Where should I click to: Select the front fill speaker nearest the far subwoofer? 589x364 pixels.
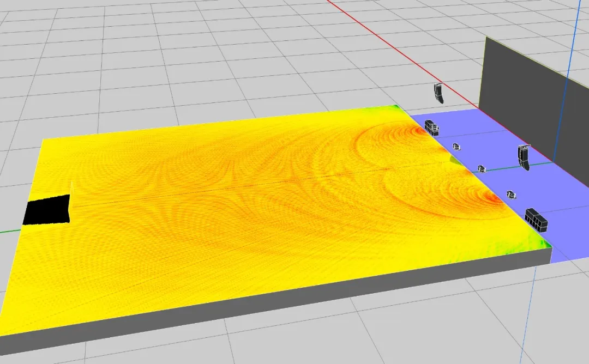[456, 146]
